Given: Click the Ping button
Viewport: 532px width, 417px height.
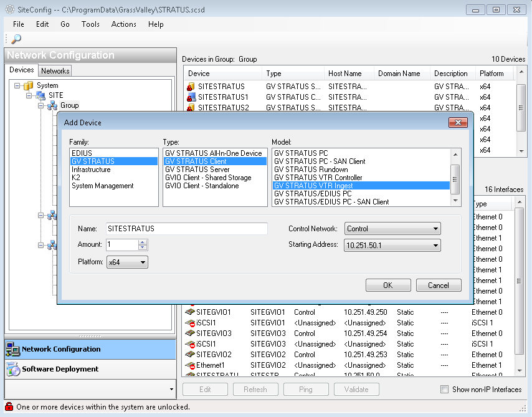Looking at the screenshot, I should pos(306,389).
